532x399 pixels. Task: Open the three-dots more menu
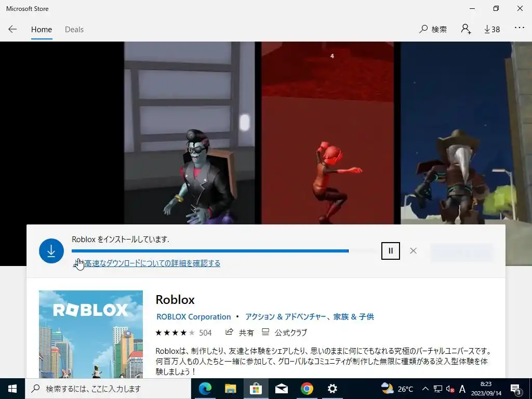[x=519, y=28]
